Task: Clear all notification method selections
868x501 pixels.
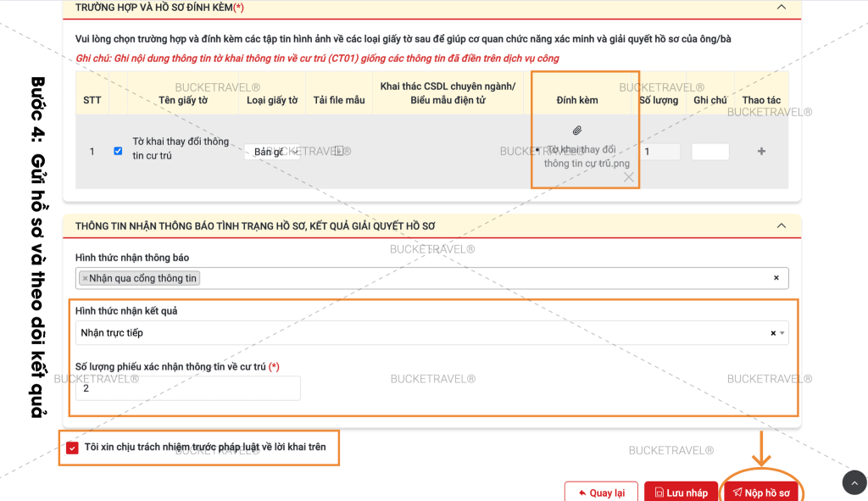Action: click(x=776, y=278)
